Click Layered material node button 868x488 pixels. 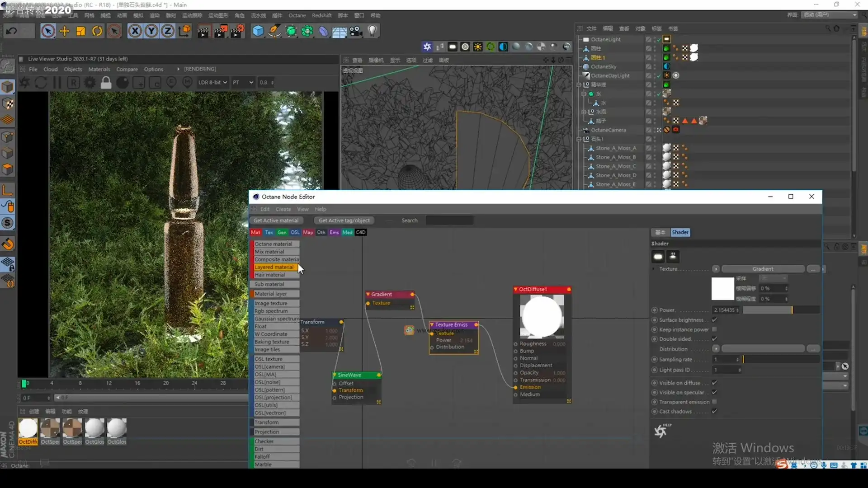[274, 267]
